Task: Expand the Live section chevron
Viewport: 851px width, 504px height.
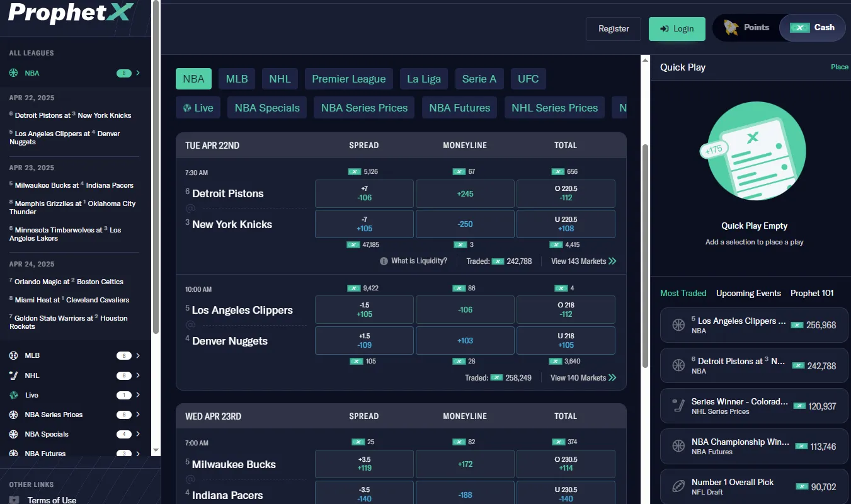Action: pos(138,395)
